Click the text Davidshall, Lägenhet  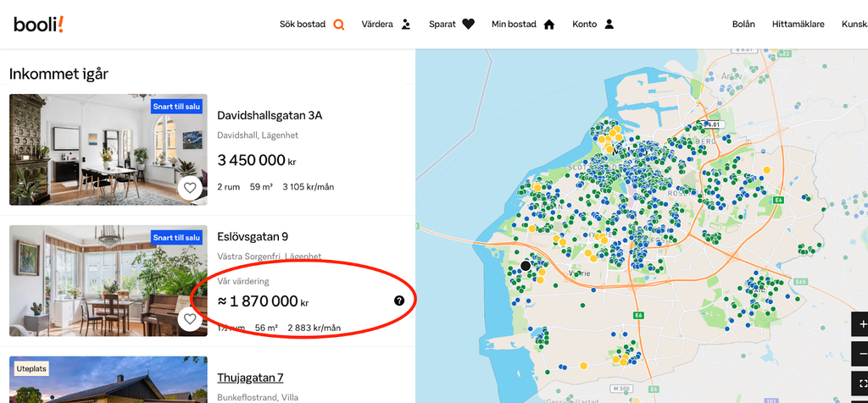[x=258, y=135]
